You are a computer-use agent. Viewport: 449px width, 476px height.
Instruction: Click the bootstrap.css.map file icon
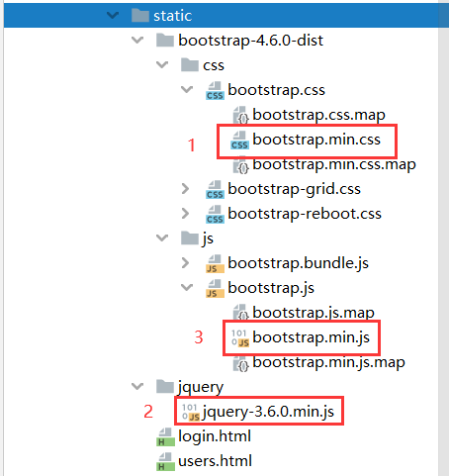pyautogui.click(x=240, y=115)
